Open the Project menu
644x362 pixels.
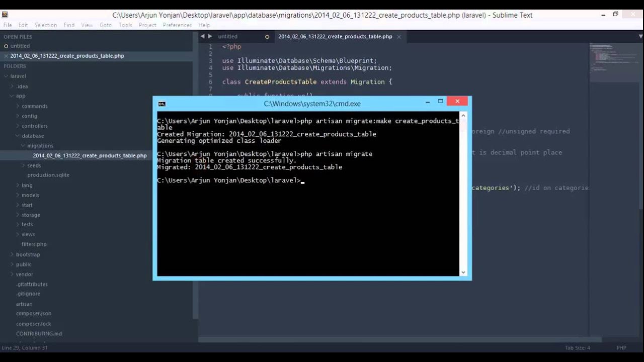coord(147,25)
